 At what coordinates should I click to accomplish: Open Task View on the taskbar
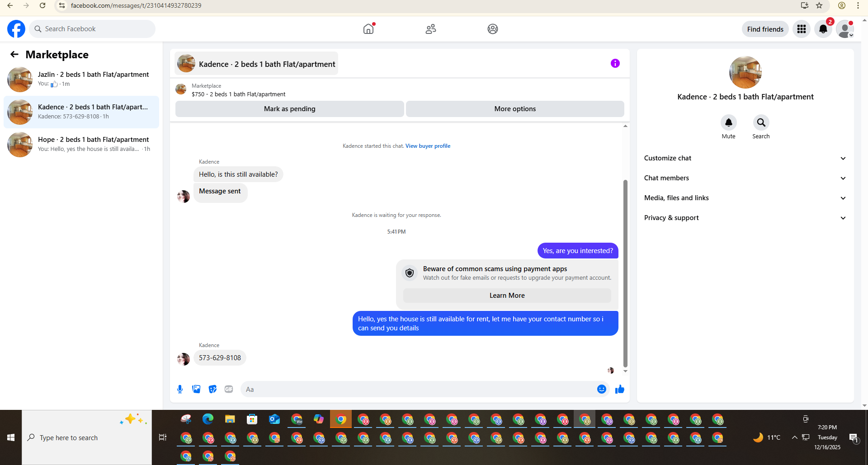(x=163, y=437)
